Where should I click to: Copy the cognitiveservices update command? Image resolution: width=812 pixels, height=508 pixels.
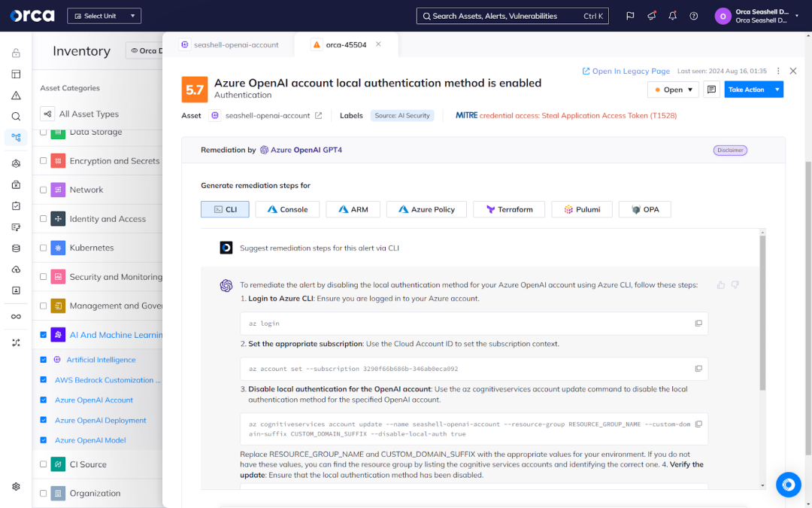pos(698,424)
